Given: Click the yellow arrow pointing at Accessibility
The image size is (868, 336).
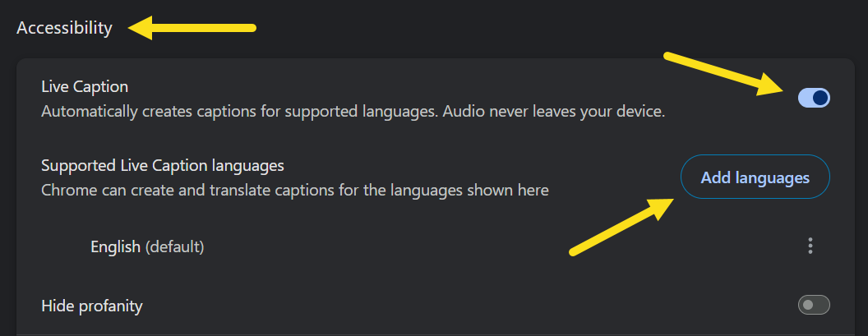Looking at the screenshot, I should tap(192, 28).
